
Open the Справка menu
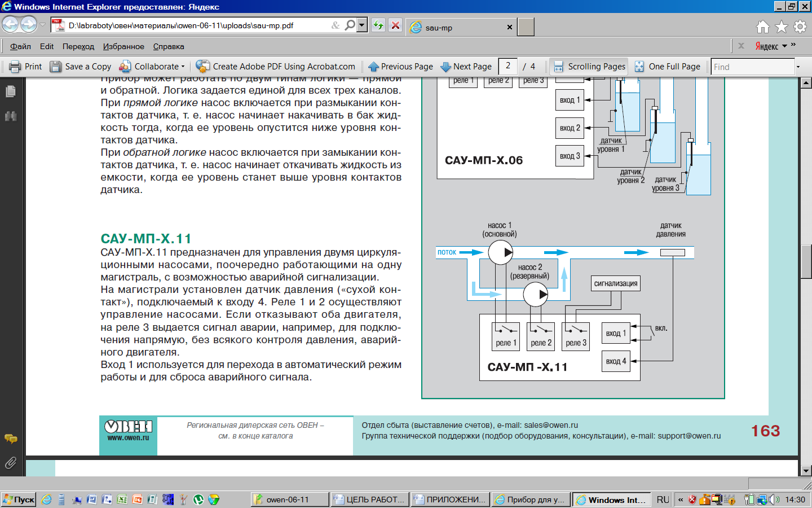coord(169,46)
